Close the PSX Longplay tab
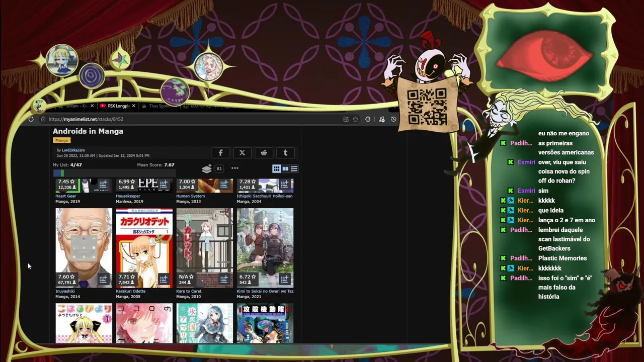The width and height of the screenshot is (644, 362). pos(134,106)
